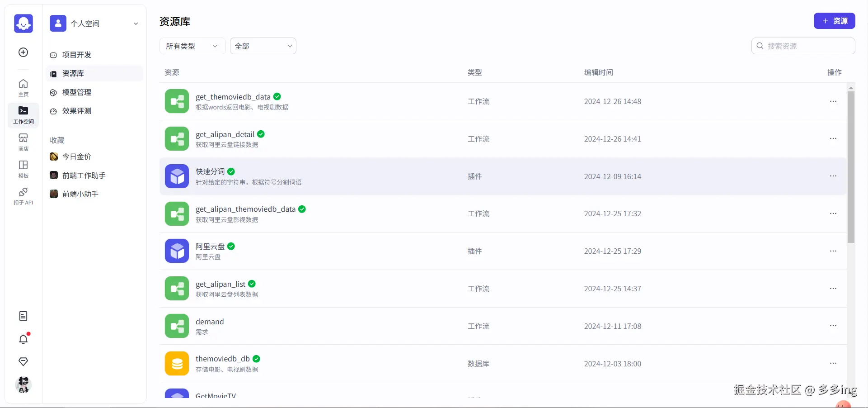Click the Coze logo icon
The width and height of the screenshot is (868, 408).
click(23, 24)
